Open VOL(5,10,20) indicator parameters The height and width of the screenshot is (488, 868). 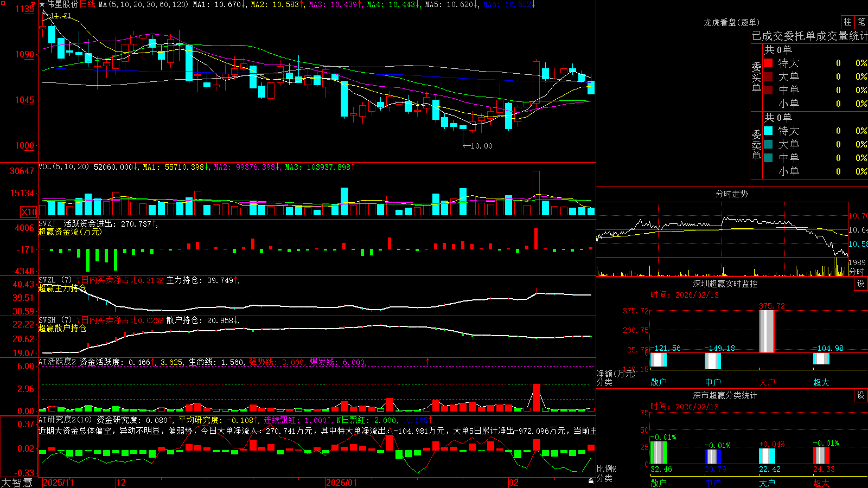[x=63, y=167]
